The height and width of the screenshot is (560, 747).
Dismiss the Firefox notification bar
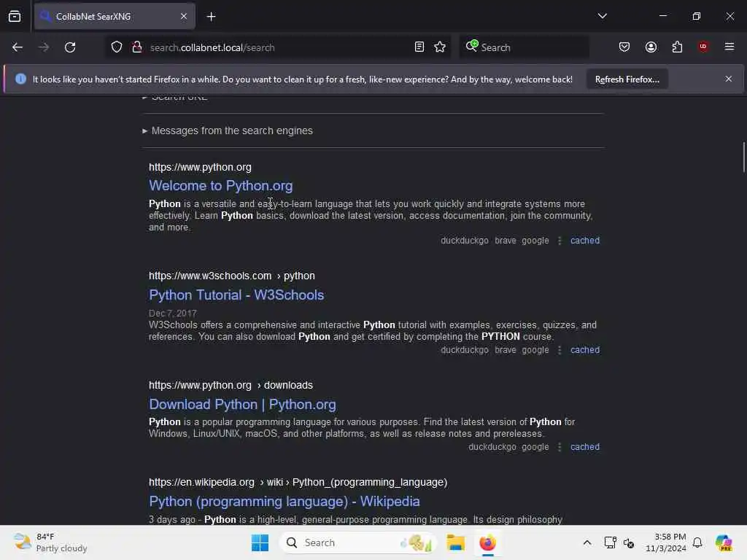729,79
